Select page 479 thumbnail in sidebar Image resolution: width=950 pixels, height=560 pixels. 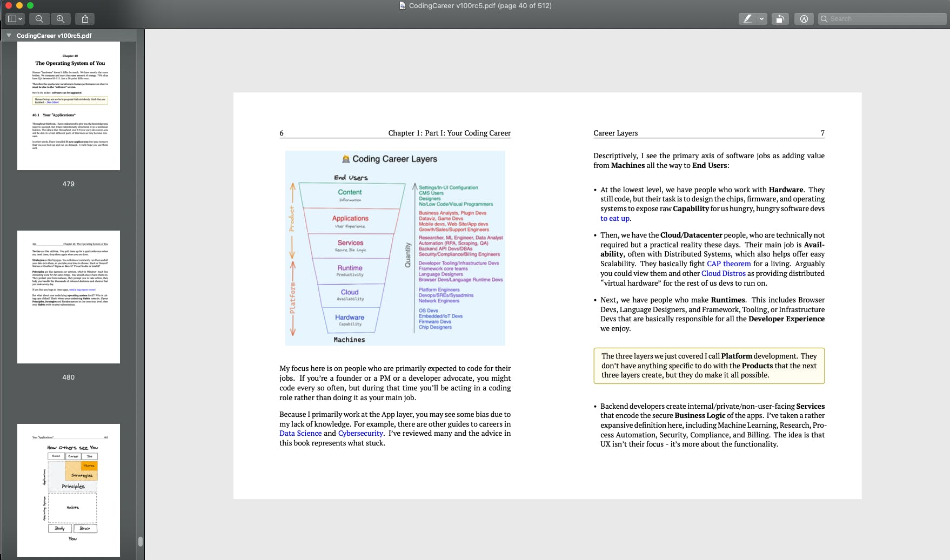click(69, 106)
